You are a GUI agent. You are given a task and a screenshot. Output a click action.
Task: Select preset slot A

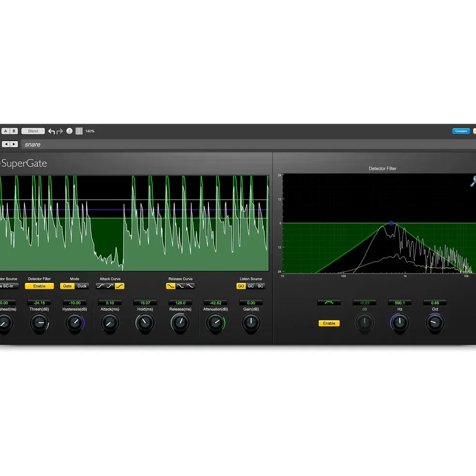pyautogui.click(x=5, y=131)
